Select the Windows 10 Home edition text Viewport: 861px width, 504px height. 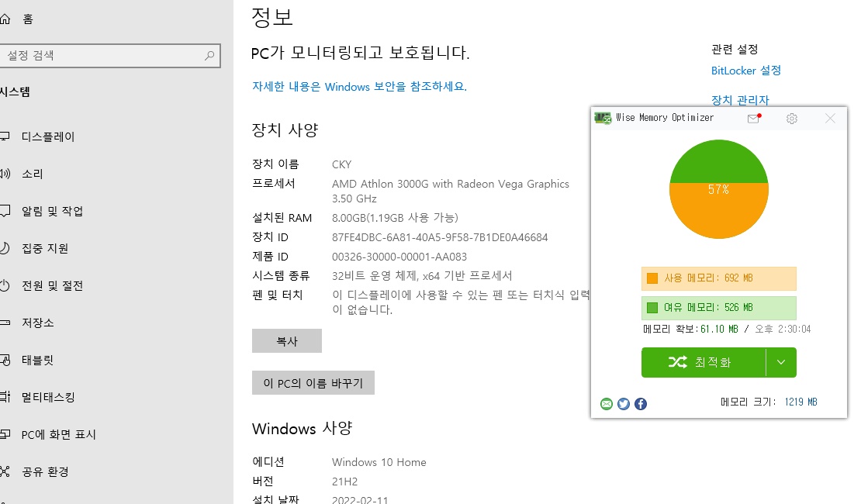379,462
